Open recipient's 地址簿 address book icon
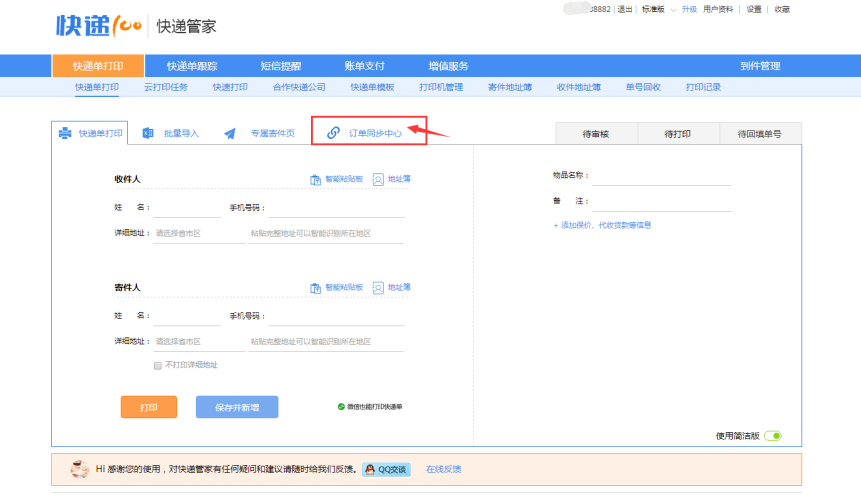 click(378, 180)
